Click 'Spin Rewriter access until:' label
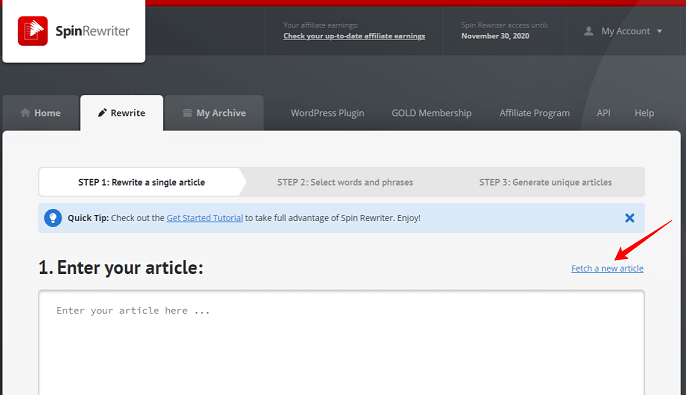The height and width of the screenshot is (395, 686). pos(504,25)
